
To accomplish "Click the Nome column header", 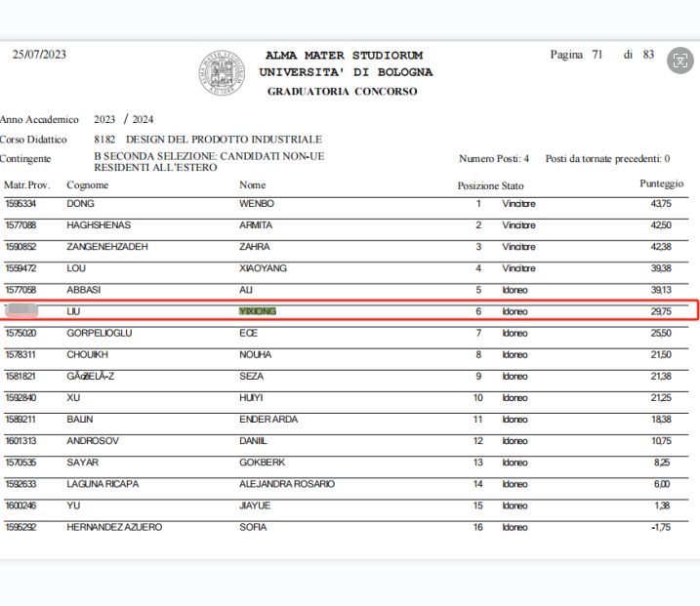I will [252, 185].
